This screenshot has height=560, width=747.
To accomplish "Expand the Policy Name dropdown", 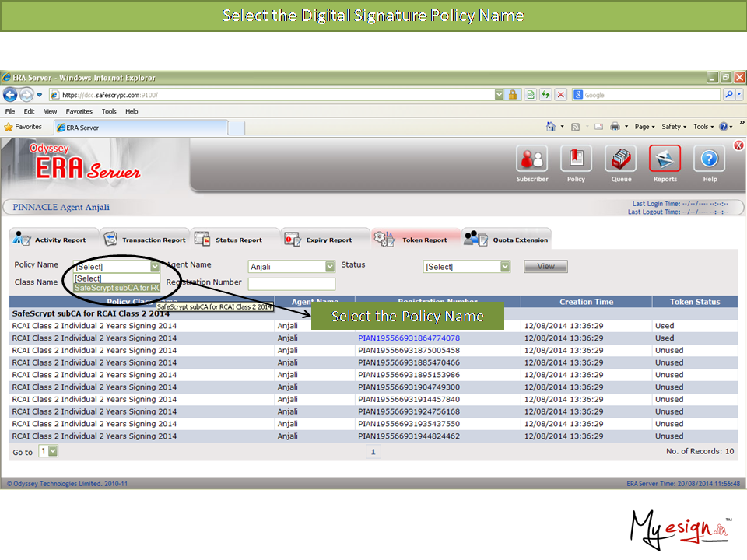I will pyautogui.click(x=155, y=267).
